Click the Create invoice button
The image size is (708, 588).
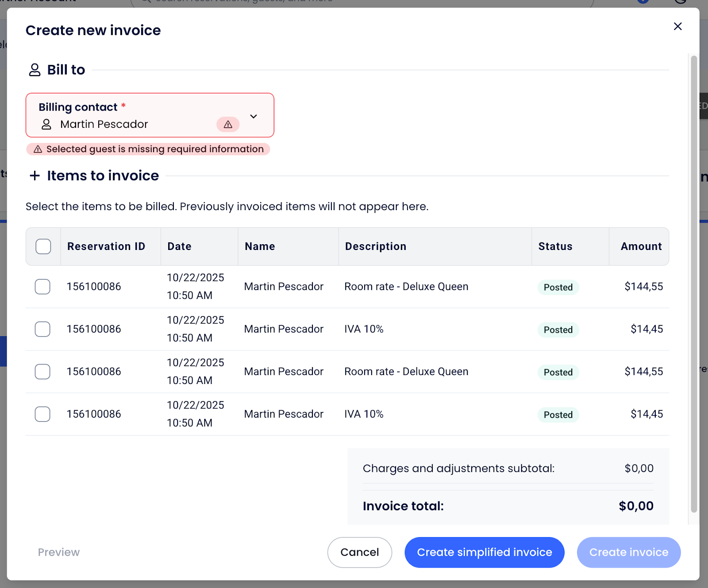(628, 552)
